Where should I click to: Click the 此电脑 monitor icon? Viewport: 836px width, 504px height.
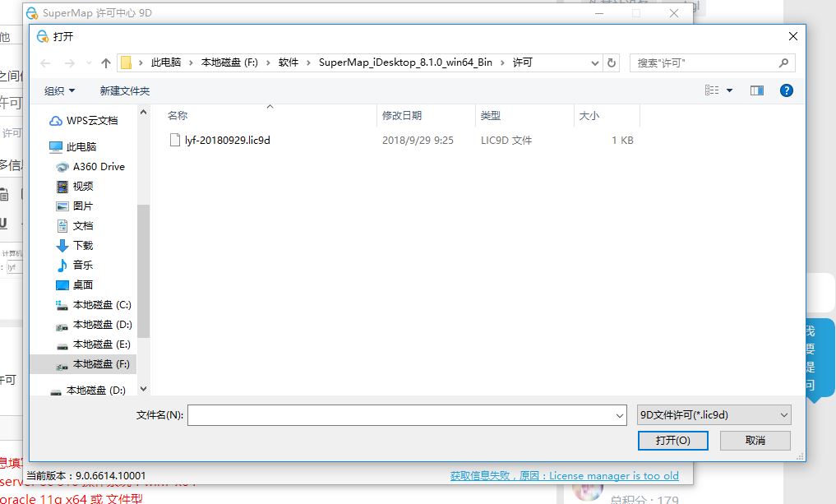click(x=55, y=146)
